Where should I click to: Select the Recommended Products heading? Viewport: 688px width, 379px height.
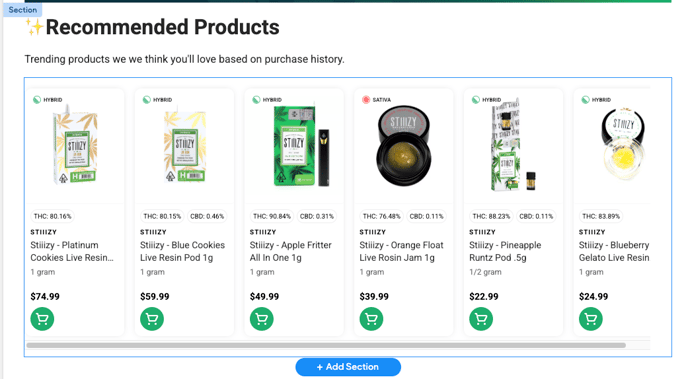162,27
